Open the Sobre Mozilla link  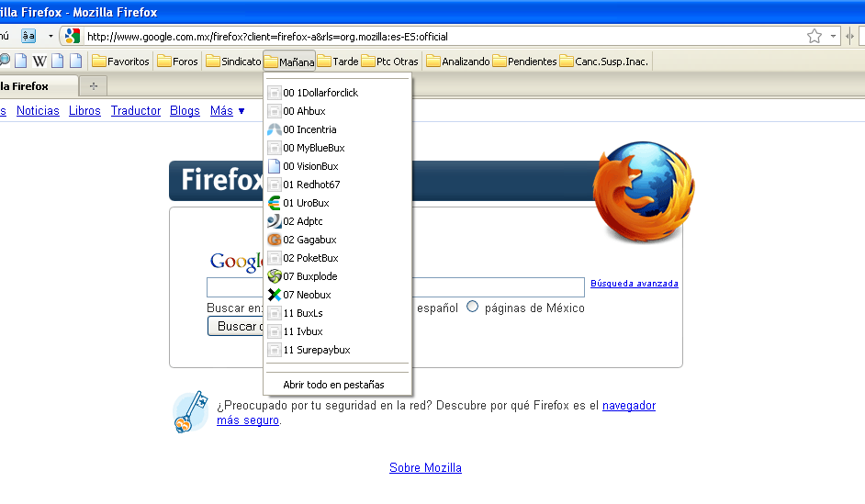point(425,467)
